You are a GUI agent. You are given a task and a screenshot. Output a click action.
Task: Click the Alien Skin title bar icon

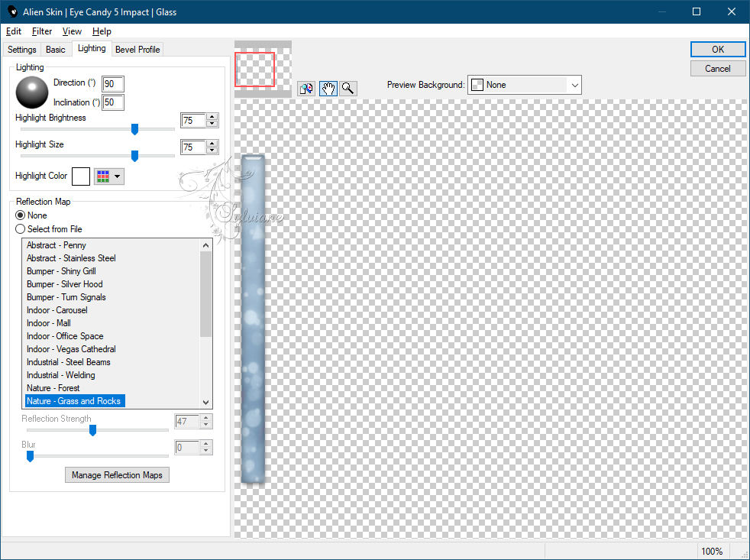coord(12,11)
